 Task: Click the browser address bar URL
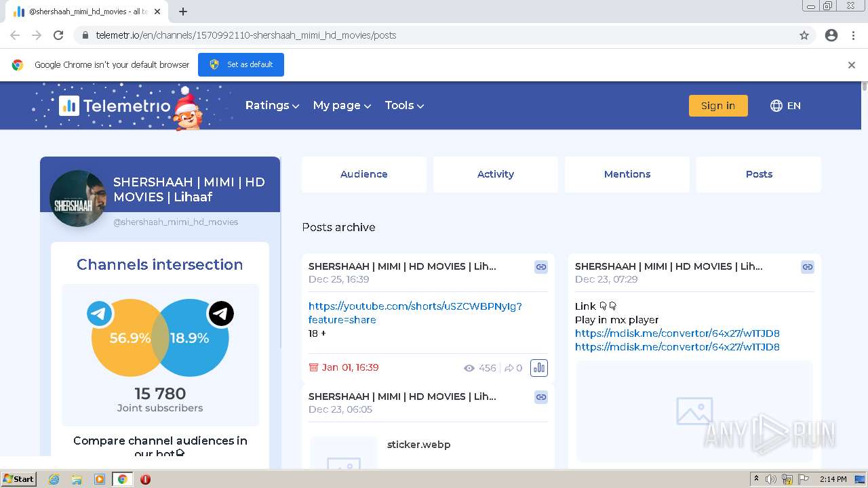click(246, 35)
